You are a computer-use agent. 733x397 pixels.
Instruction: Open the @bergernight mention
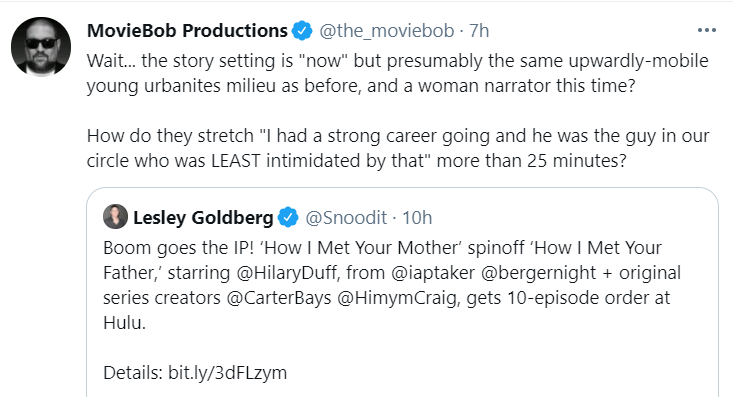[x=539, y=273]
